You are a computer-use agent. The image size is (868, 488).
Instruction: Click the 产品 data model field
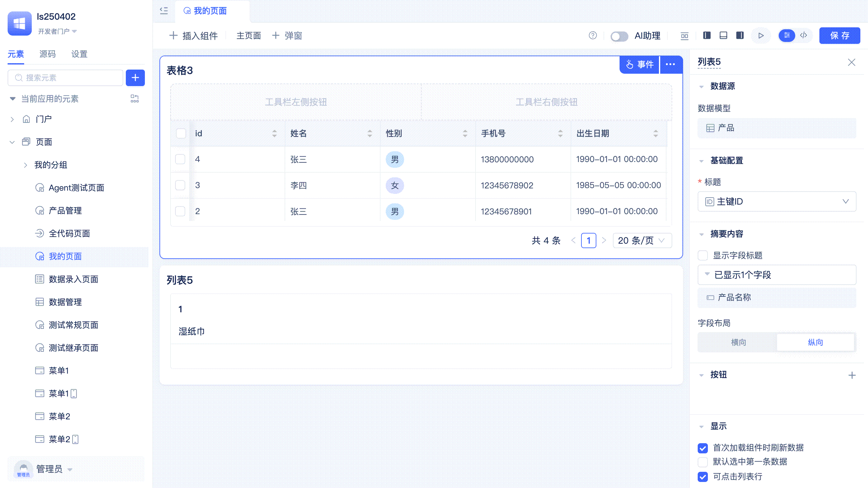coord(777,128)
